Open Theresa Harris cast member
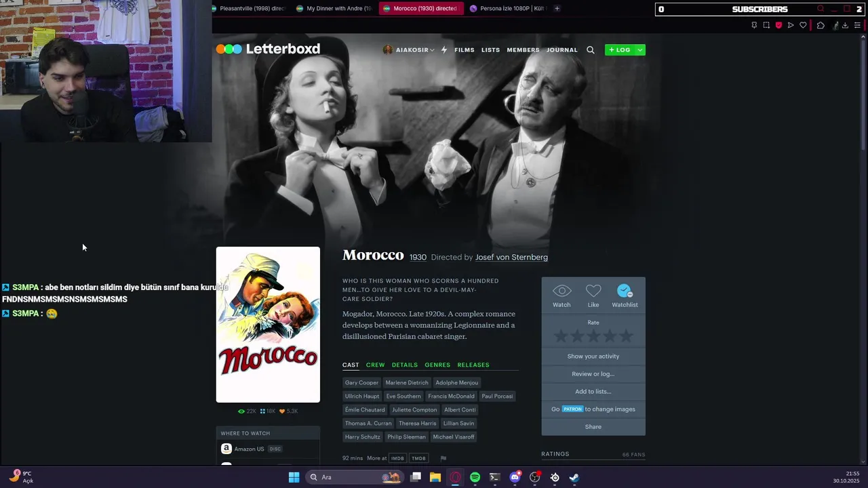The image size is (868, 488). tap(418, 423)
